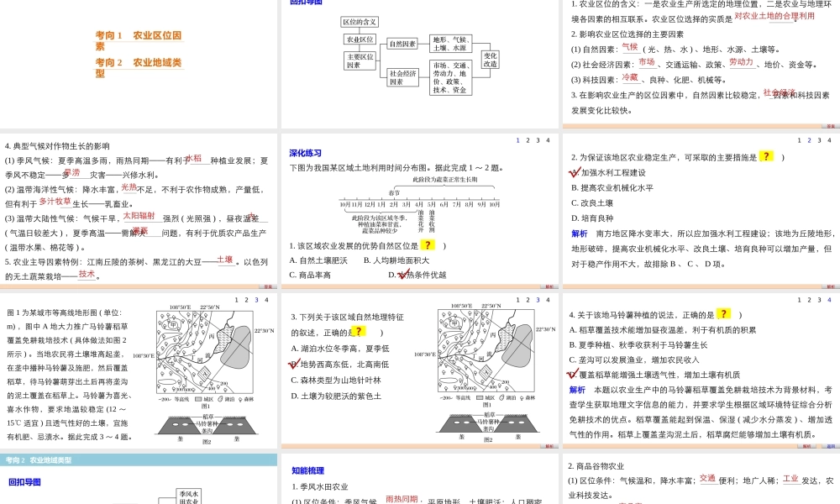Select page 4 on the 图1为某城市等高线地形图 slide
This screenshot has height=504, width=840.
click(266, 300)
